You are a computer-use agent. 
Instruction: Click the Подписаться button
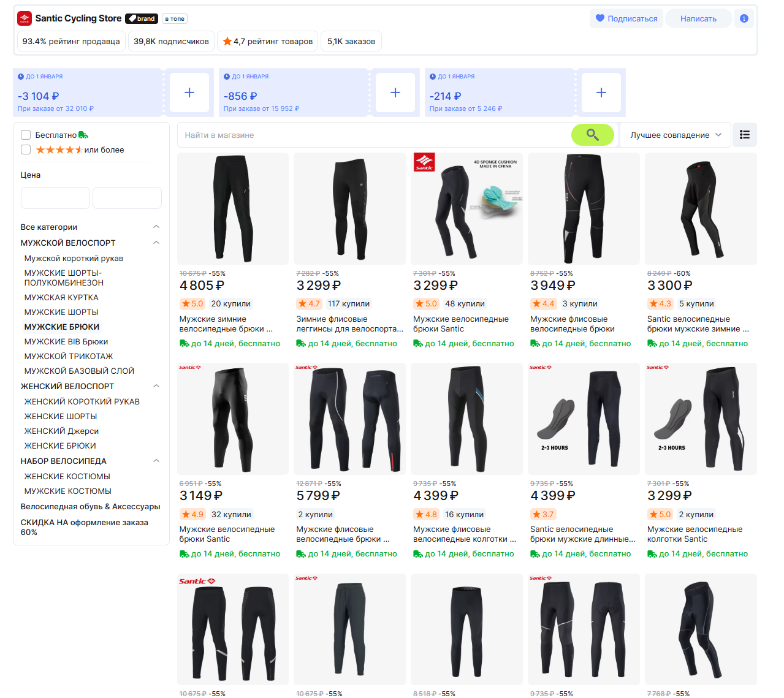click(x=626, y=18)
